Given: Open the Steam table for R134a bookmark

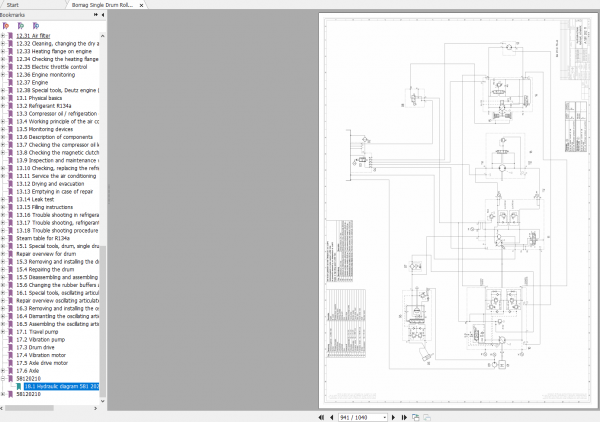Looking at the screenshot, I should [x=43, y=238].
